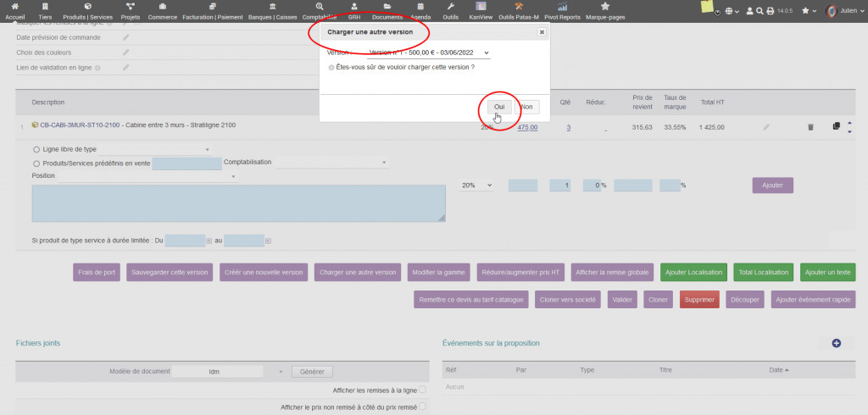This screenshot has height=415, width=868.
Task: Open the Projets menu
Action: pyautogui.click(x=131, y=11)
